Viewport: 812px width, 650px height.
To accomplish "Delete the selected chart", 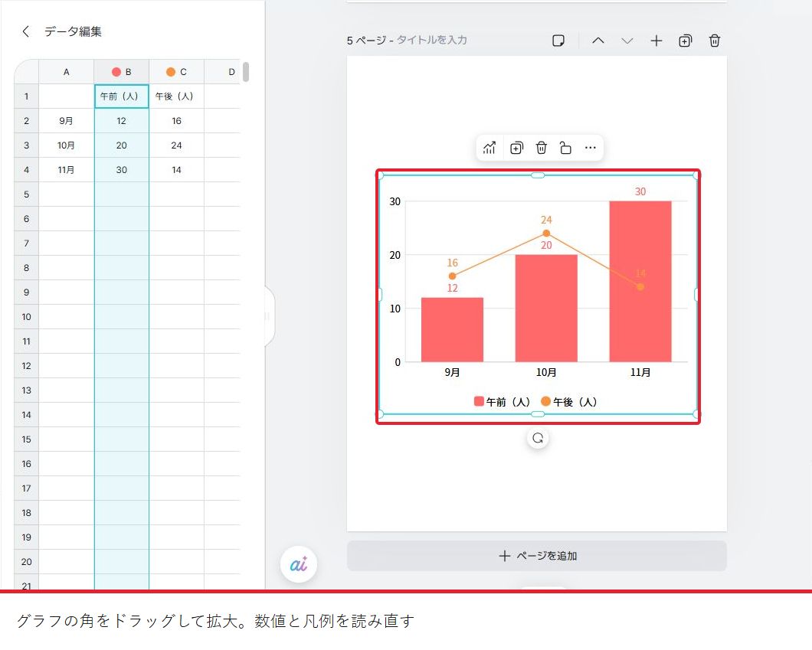I will coord(541,148).
